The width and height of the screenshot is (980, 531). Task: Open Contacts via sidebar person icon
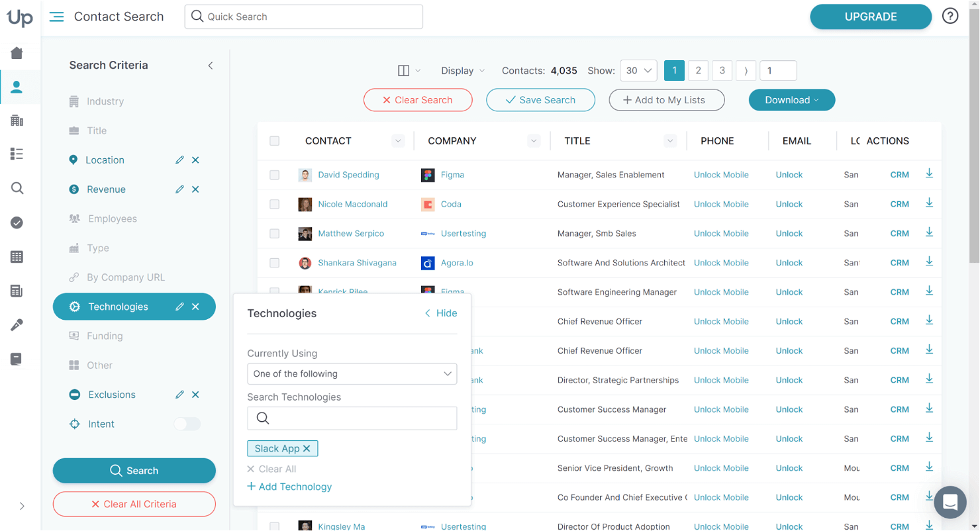(17, 87)
